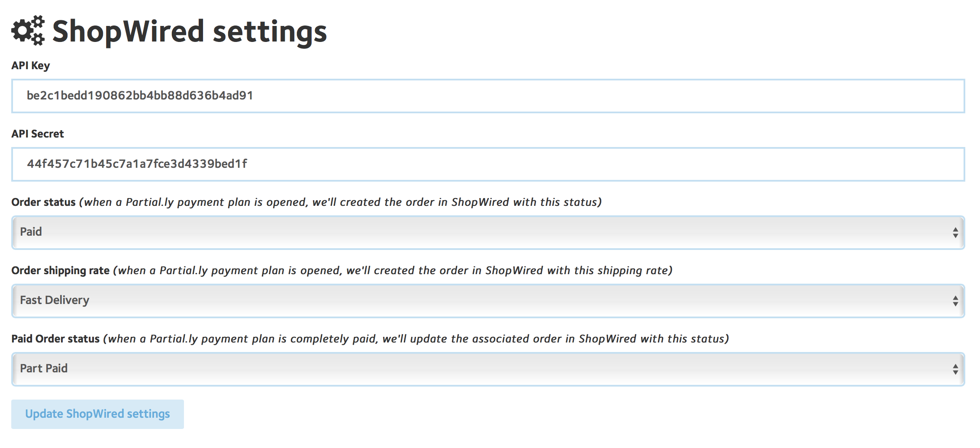
Task: Click the gears icon beside ShopWired settings
Action: coord(28,30)
